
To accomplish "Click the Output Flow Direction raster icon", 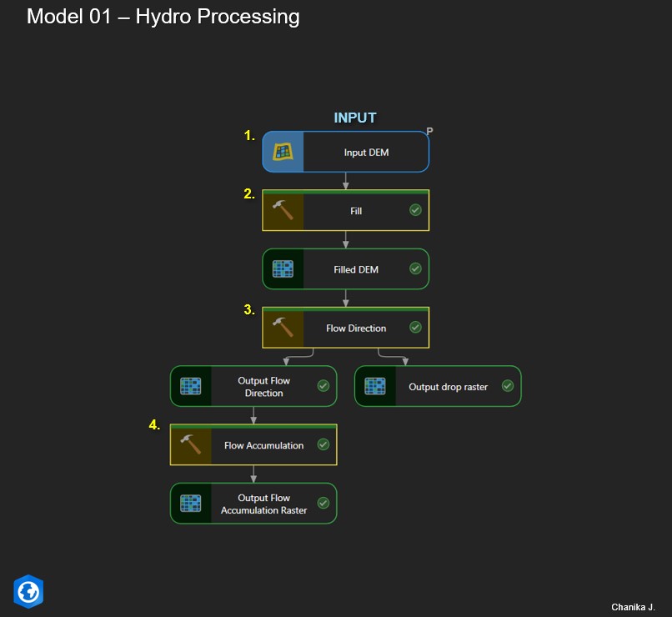I will click(x=191, y=386).
